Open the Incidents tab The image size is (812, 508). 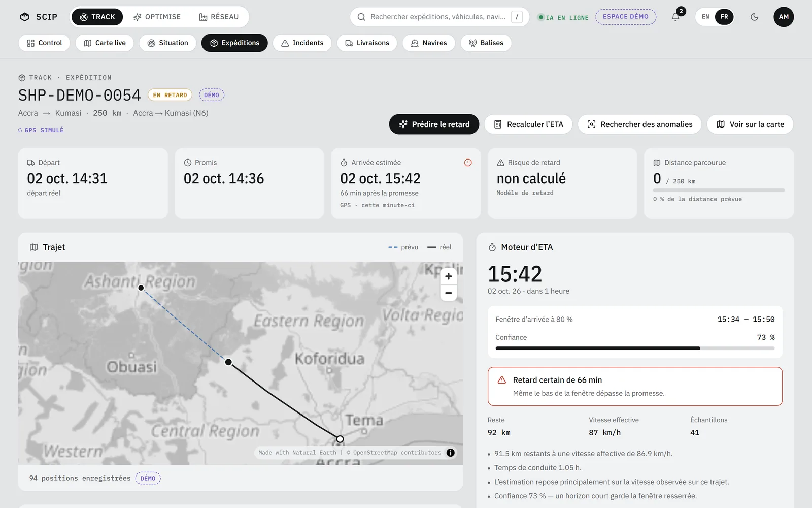[x=302, y=43]
